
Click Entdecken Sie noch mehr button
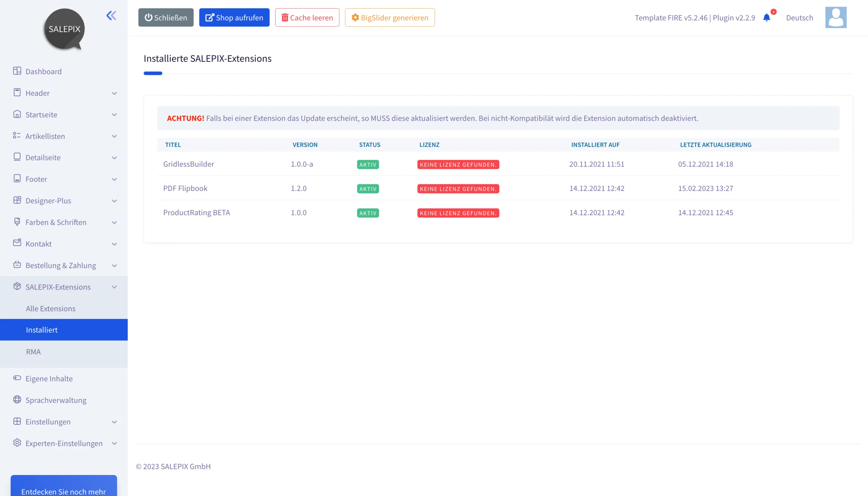64,486
